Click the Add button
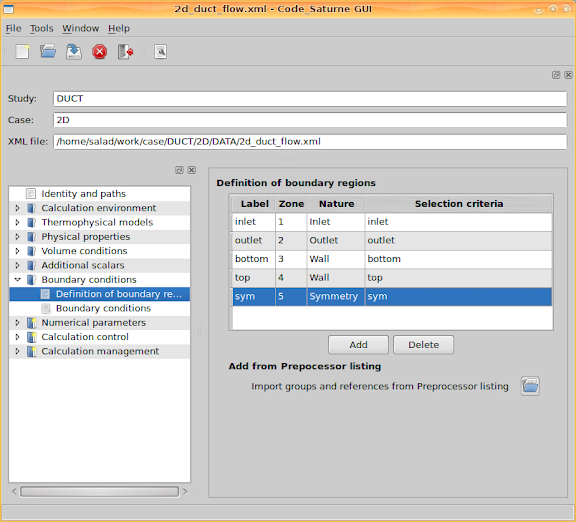Image resolution: width=576 pixels, height=522 pixels. coord(358,345)
